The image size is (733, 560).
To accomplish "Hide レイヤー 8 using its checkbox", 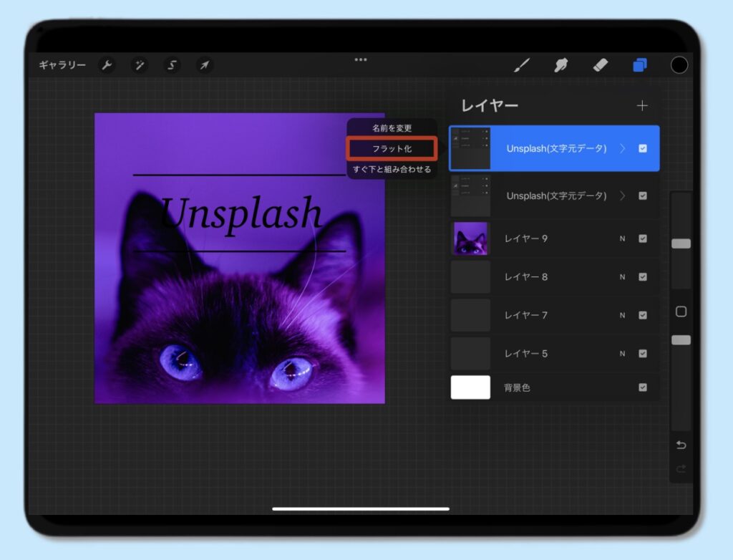I will click(x=643, y=277).
